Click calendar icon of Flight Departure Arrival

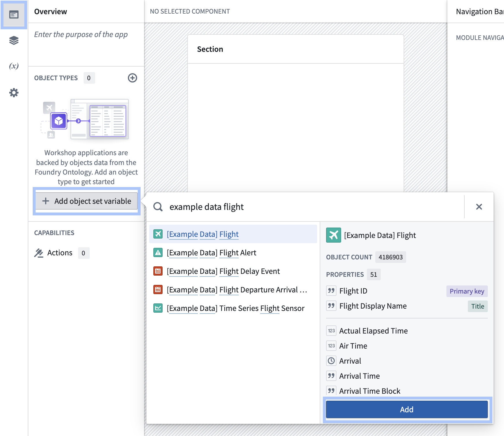point(158,290)
